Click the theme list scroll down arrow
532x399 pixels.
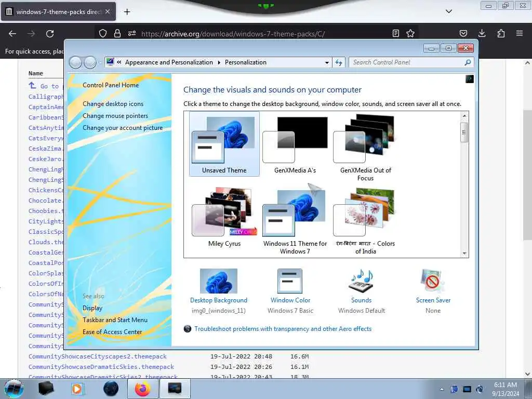(x=464, y=254)
